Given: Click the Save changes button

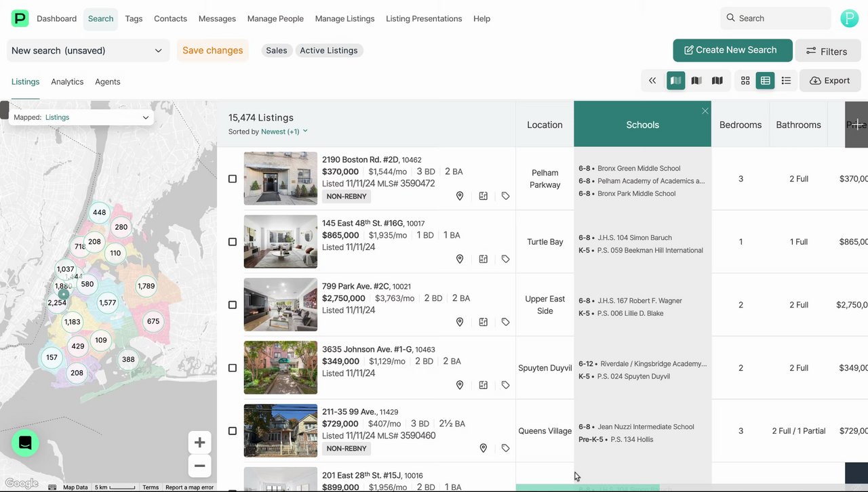Looking at the screenshot, I should (x=212, y=50).
